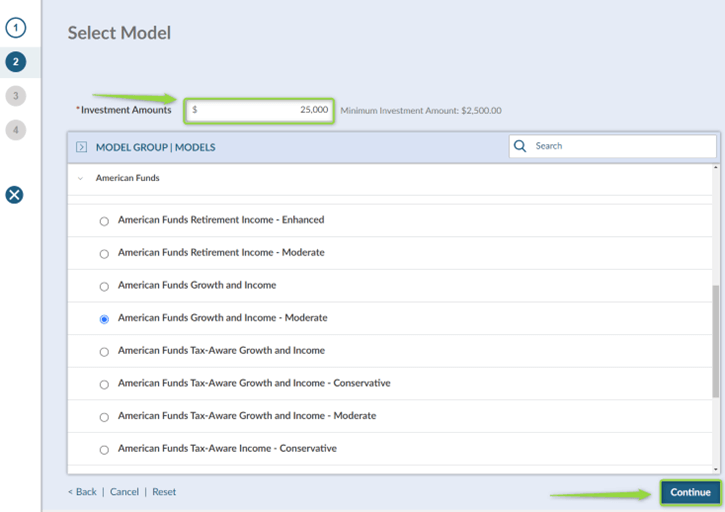The image size is (725, 512).
Task: Select step 2 indicator in sidebar
Action: tap(15, 62)
